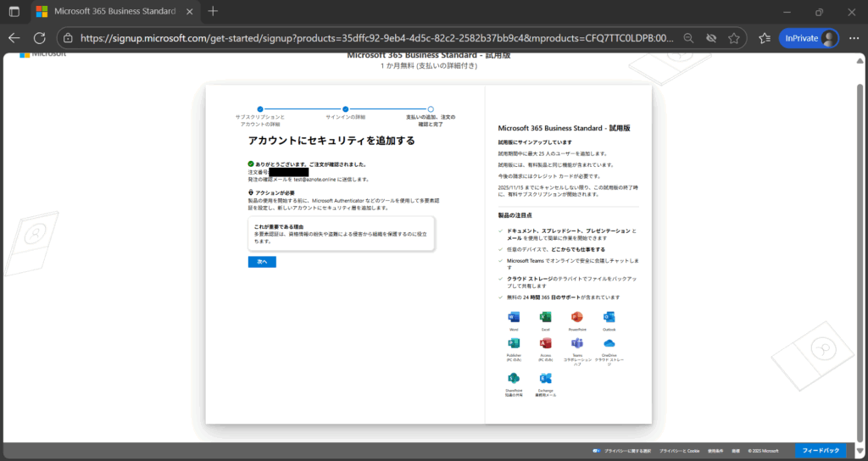This screenshot has width=868, height=461.
Task: Click the second step circle サインインの詳細
Action: 346,109
